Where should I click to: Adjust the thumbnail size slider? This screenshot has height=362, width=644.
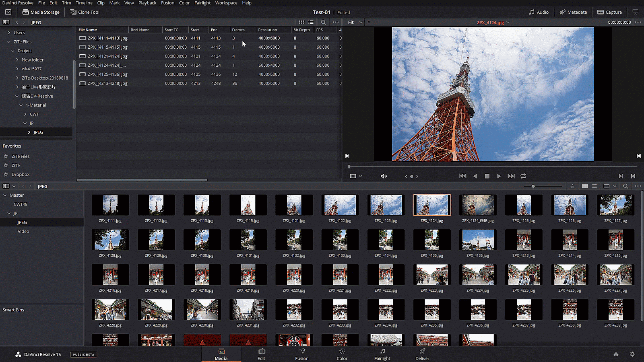click(533, 186)
